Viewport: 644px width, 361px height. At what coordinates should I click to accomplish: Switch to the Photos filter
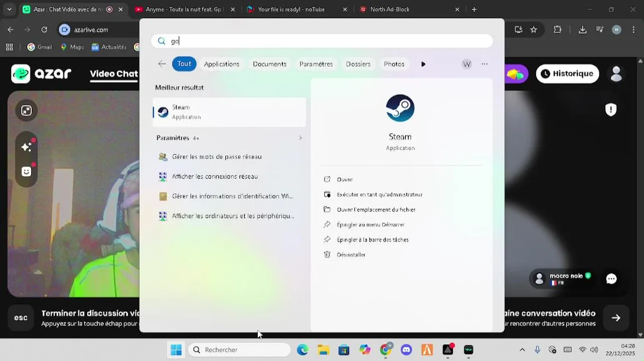coord(394,64)
